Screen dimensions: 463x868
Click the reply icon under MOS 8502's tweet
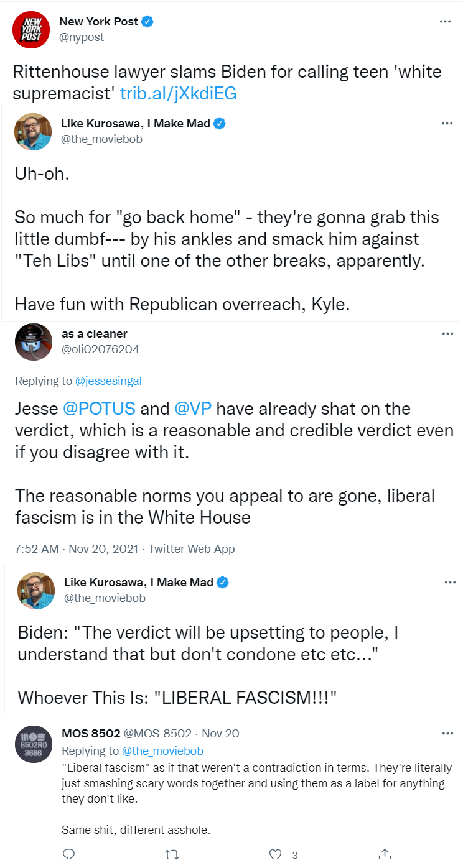tap(69, 854)
